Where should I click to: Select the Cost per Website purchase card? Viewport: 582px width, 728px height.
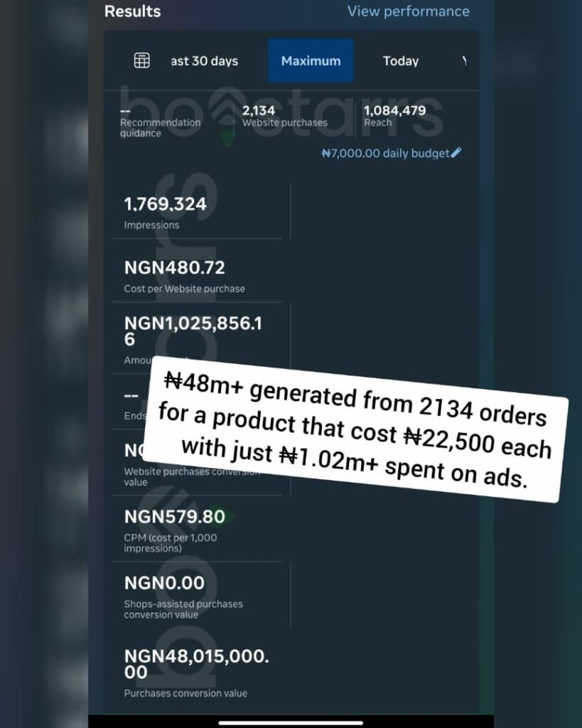(x=196, y=276)
